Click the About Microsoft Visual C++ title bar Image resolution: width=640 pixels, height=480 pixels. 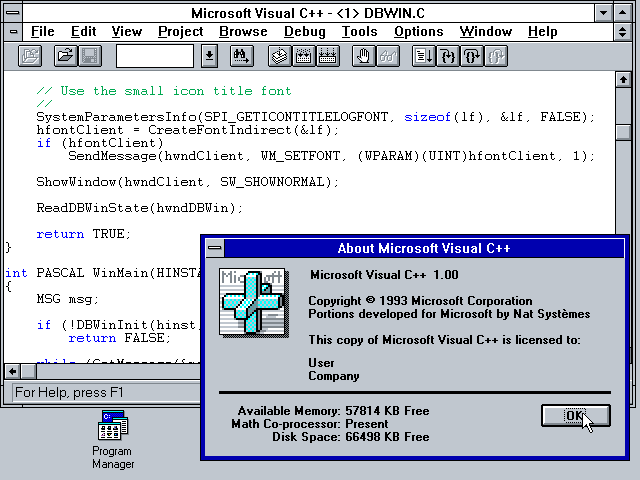click(x=424, y=248)
